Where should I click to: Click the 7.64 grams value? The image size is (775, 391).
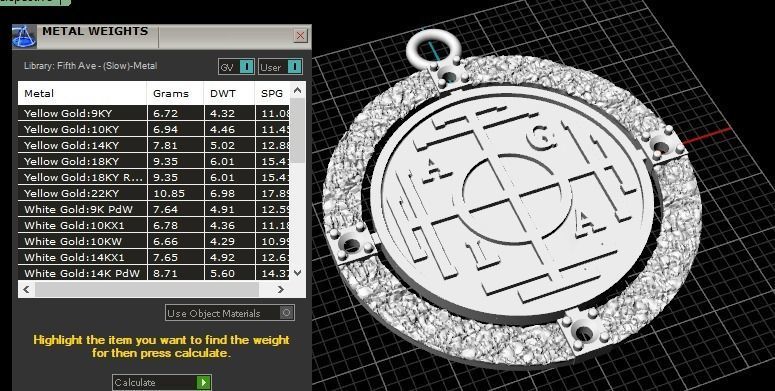tap(165, 209)
